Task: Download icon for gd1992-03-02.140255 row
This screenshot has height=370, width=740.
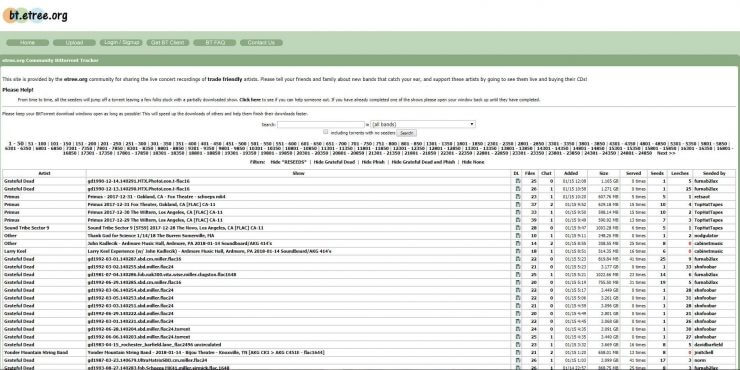Action: pyautogui.click(x=518, y=267)
